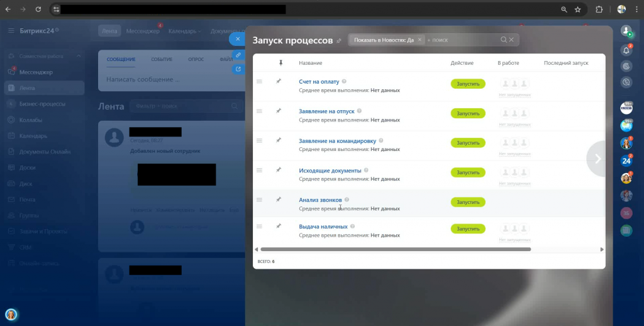Click the horizontal scrollbar of process table

pos(396,249)
